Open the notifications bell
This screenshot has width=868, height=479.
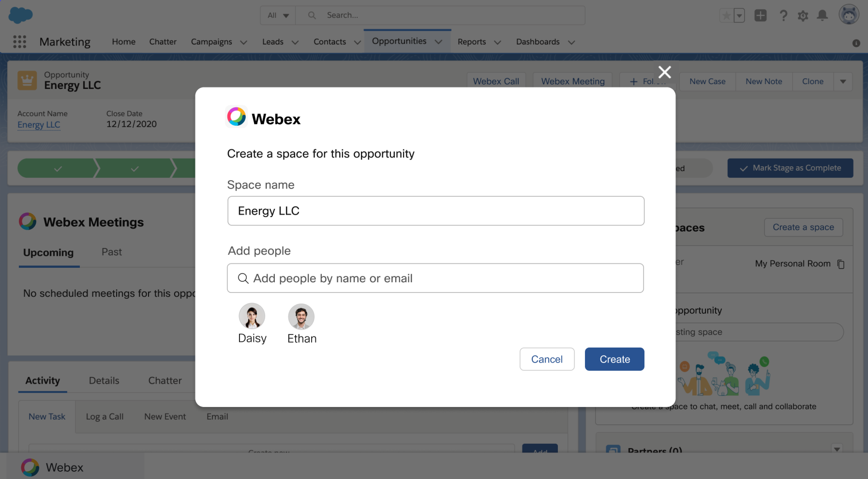823,15
